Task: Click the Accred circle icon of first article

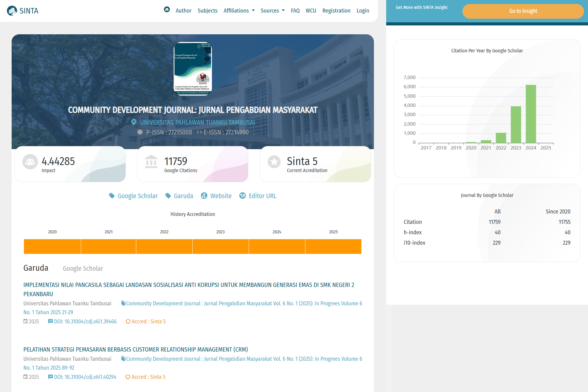Action: click(x=128, y=321)
